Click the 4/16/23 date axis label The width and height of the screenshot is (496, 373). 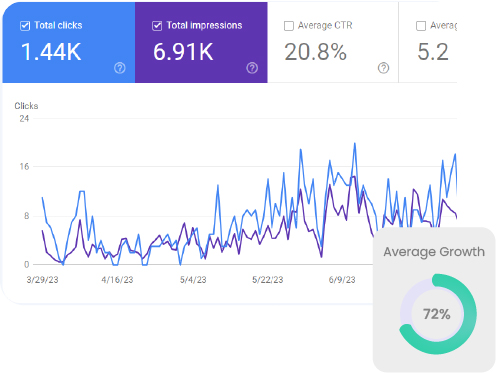click(117, 280)
